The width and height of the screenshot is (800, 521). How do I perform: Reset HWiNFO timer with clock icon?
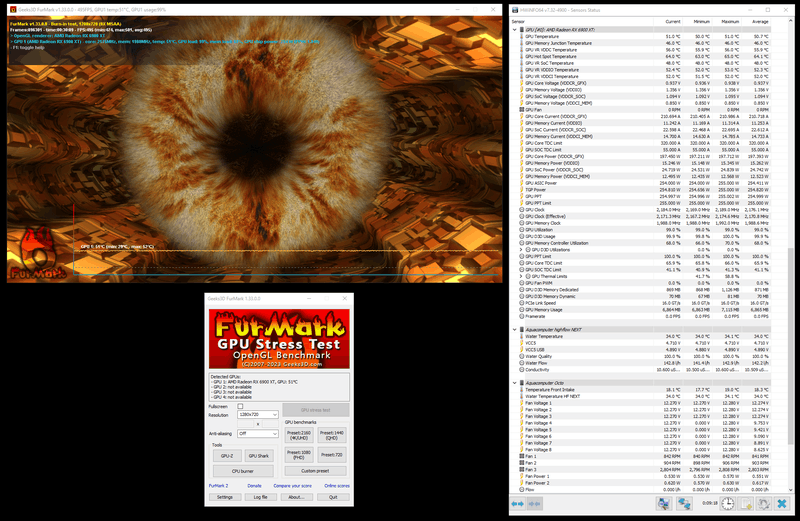pos(727,504)
